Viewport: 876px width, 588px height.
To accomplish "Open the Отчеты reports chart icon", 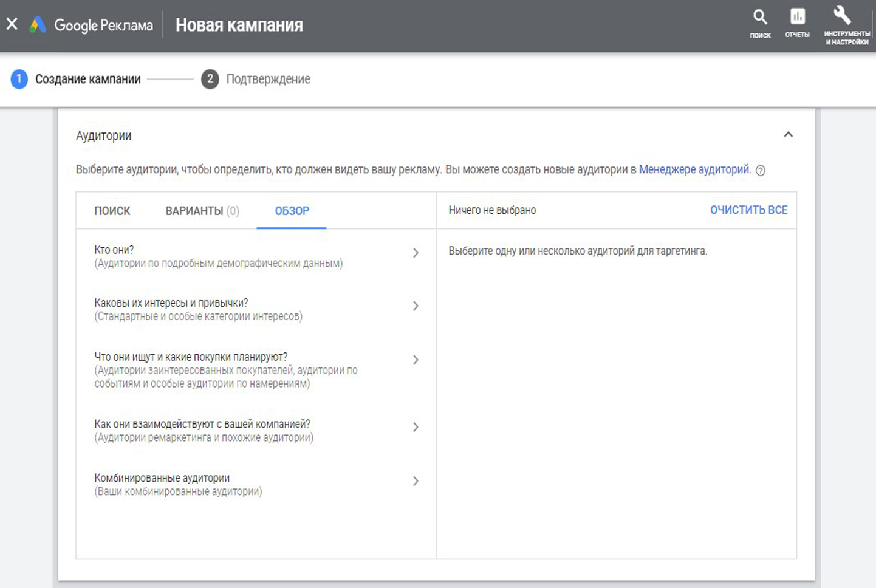I will 797,17.
